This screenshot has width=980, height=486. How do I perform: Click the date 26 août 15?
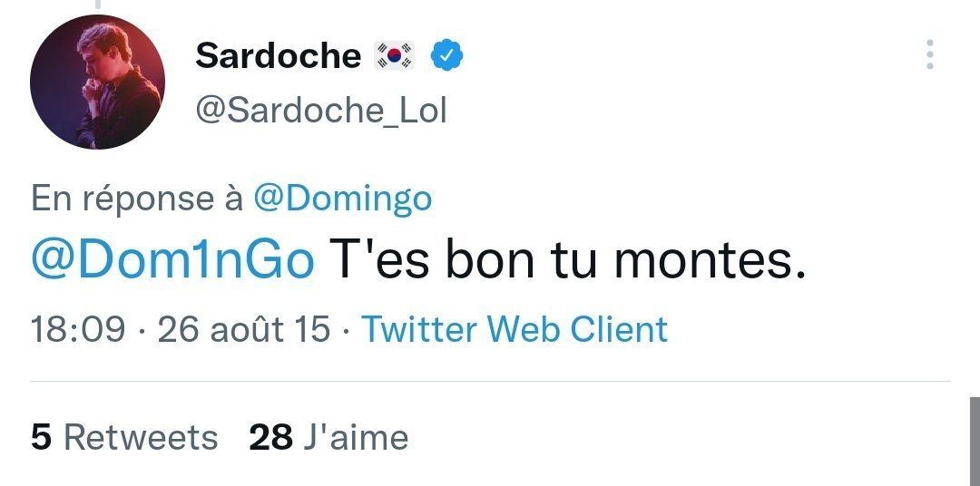(244, 329)
